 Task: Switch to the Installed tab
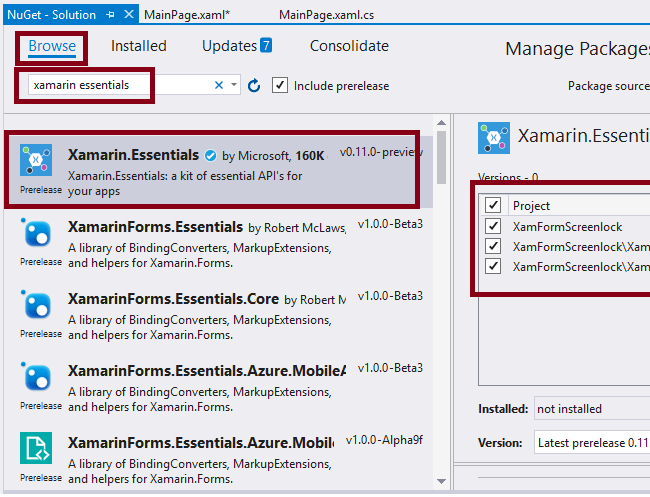click(139, 46)
